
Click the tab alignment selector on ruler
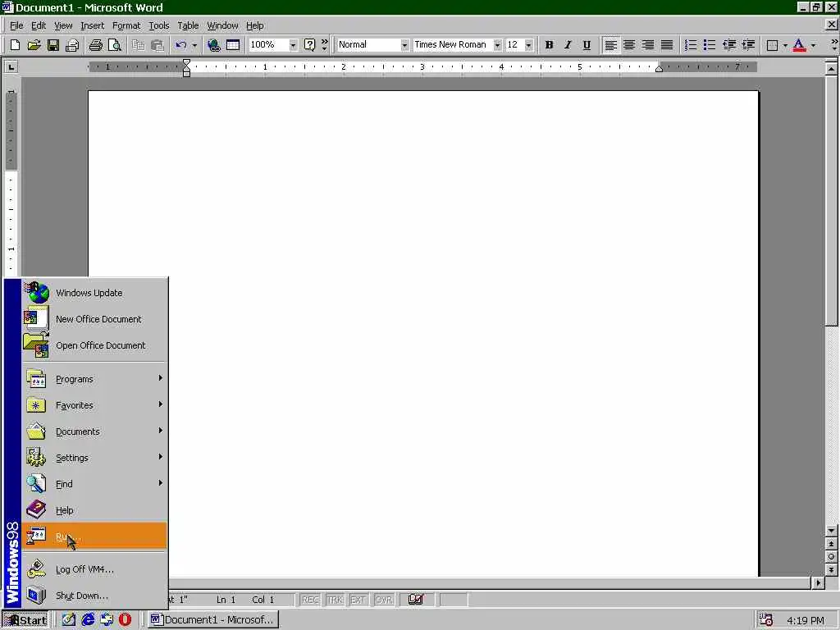[11, 67]
